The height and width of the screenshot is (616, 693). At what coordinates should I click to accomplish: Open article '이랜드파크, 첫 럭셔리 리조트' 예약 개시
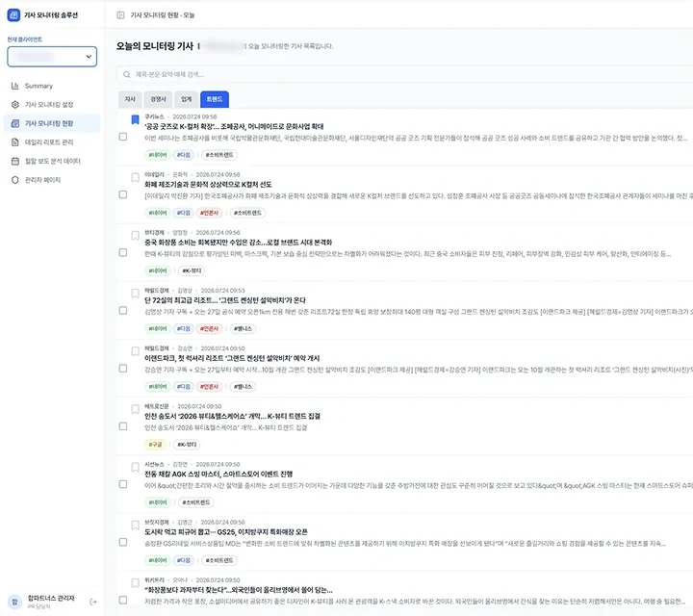click(x=232, y=358)
